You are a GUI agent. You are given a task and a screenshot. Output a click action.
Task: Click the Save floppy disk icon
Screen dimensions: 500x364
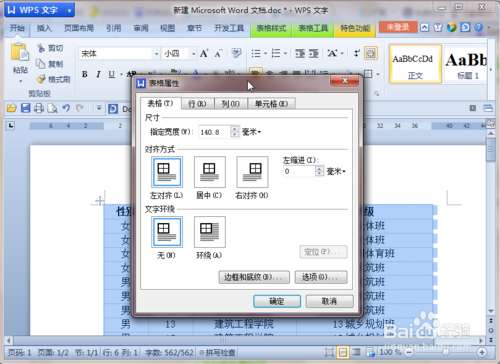25,108
